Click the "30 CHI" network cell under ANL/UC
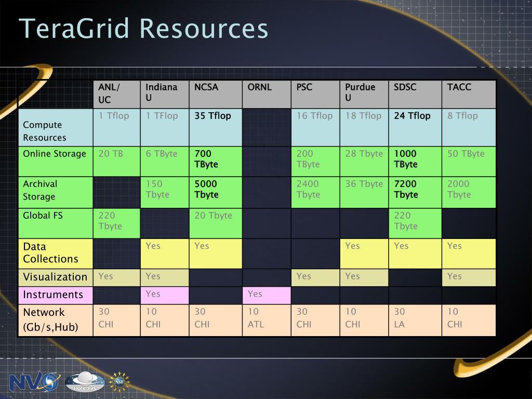The height and width of the screenshot is (399, 532). coord(117,320)
